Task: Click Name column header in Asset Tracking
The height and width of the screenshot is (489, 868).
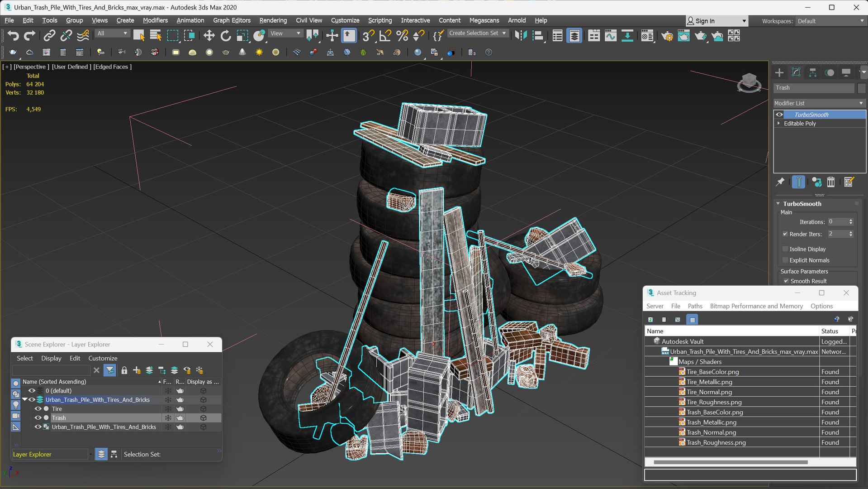Action: [x=732, y=331]
